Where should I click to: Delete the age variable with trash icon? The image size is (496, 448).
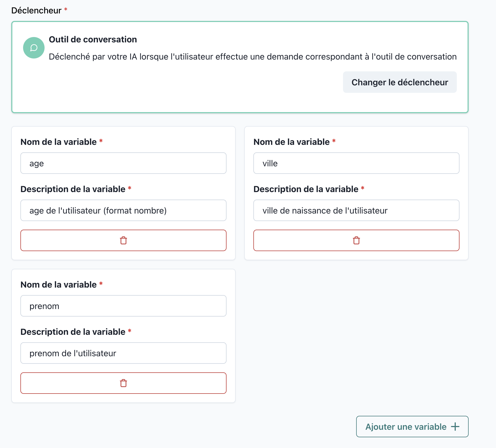coord(123,240)
